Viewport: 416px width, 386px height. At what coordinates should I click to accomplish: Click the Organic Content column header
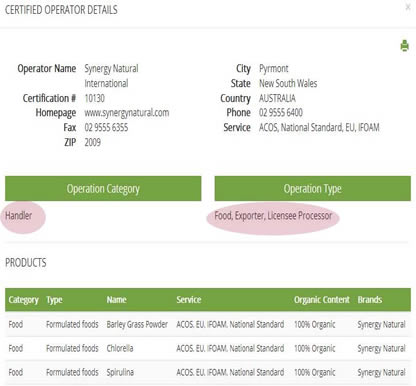[322, 300]
